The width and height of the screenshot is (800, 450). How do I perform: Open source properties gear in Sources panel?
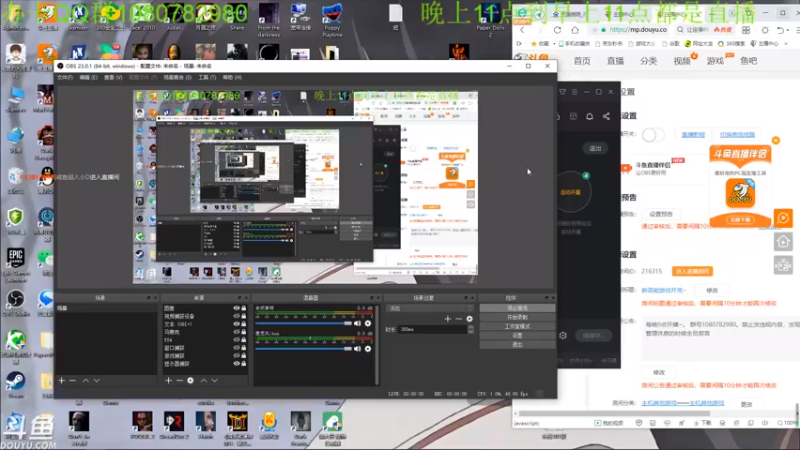(x=190, y=381)
